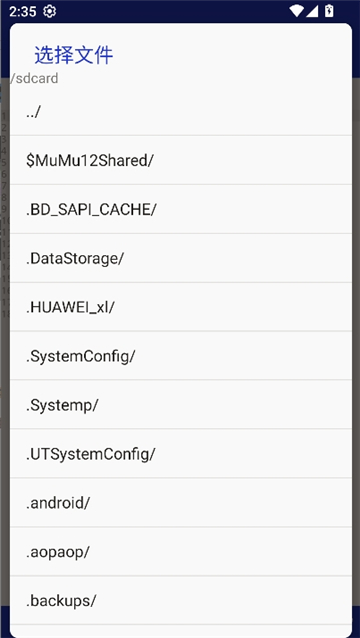Open the .aopaop folder
Image resolution: width=360 pixels, height=638 pixels.
pyautogui.click(x=181, y=551)
